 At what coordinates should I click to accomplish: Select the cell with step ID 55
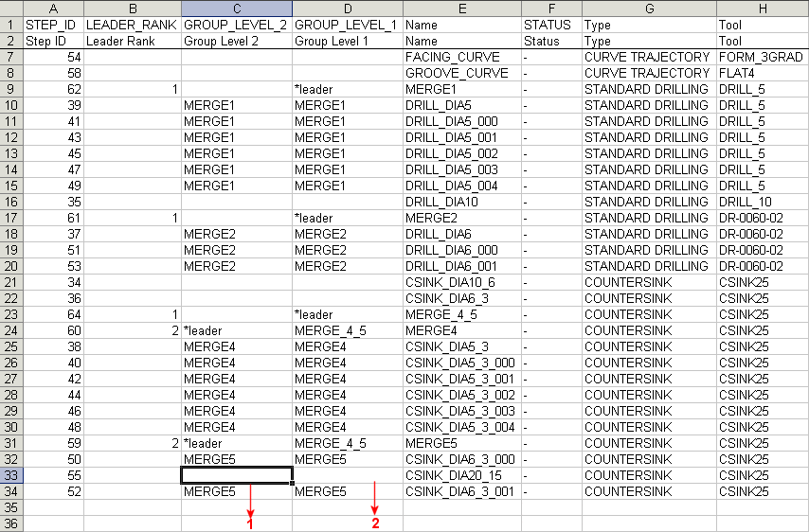54,475
